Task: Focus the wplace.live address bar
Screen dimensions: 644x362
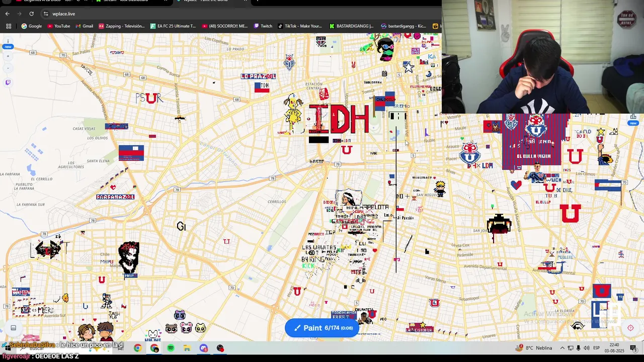Action: [242, 14]
